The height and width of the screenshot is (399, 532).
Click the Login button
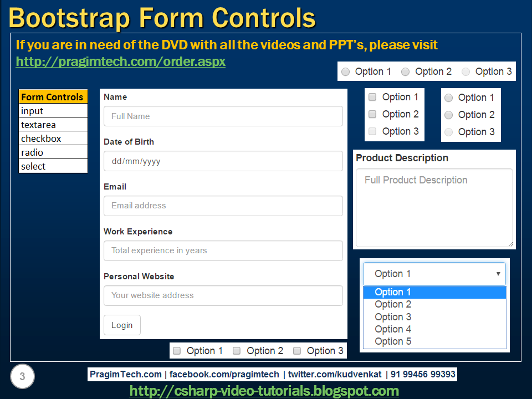coord(122,325)
